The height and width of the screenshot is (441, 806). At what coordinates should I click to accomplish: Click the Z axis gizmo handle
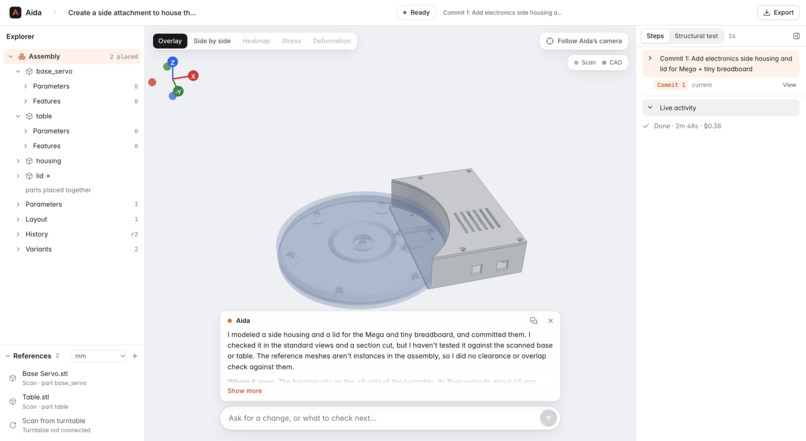(173, 62)
